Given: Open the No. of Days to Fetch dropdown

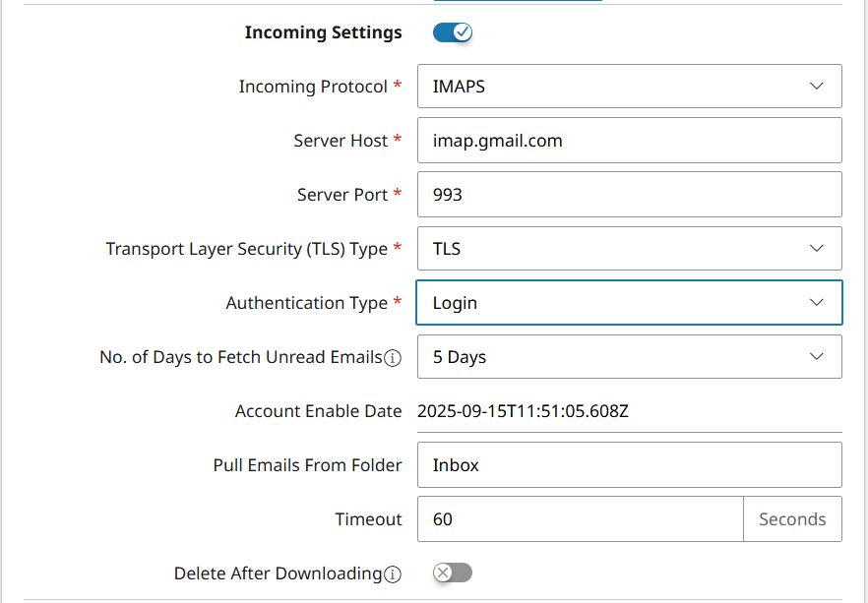Looking at the screenshot, I should click(x=630, y=357).
